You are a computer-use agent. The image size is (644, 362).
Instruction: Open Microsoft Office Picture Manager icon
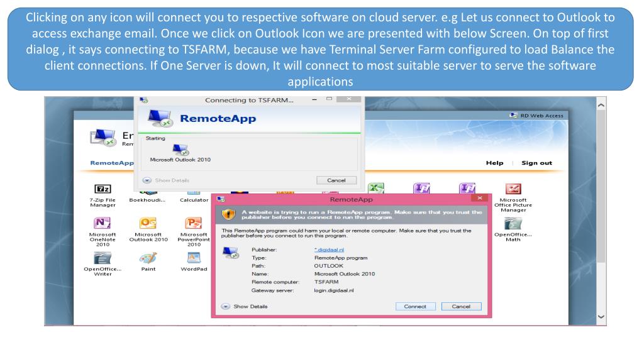click(x=513, y=189)
